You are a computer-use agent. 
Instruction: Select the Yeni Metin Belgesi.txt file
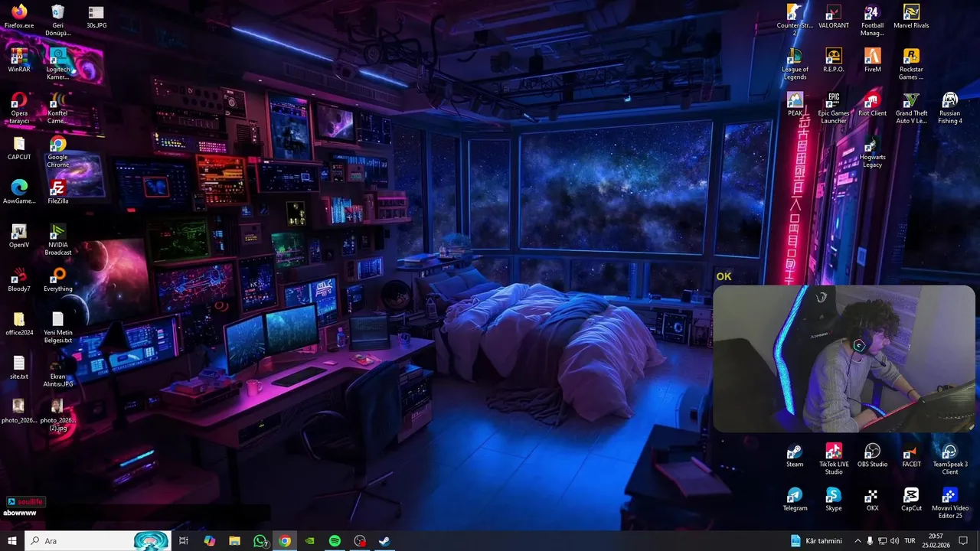57,328
